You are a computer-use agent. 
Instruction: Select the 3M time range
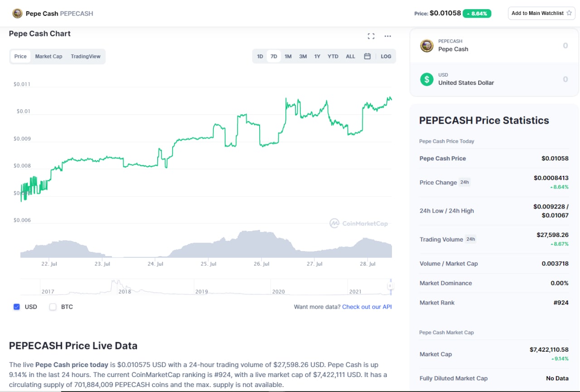(x=303, y=56)
